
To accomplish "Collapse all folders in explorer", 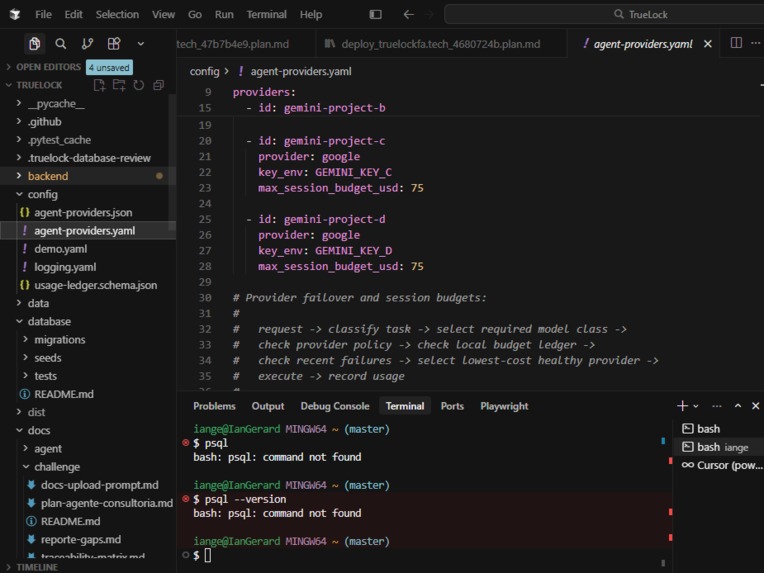I will pos(158,85).
